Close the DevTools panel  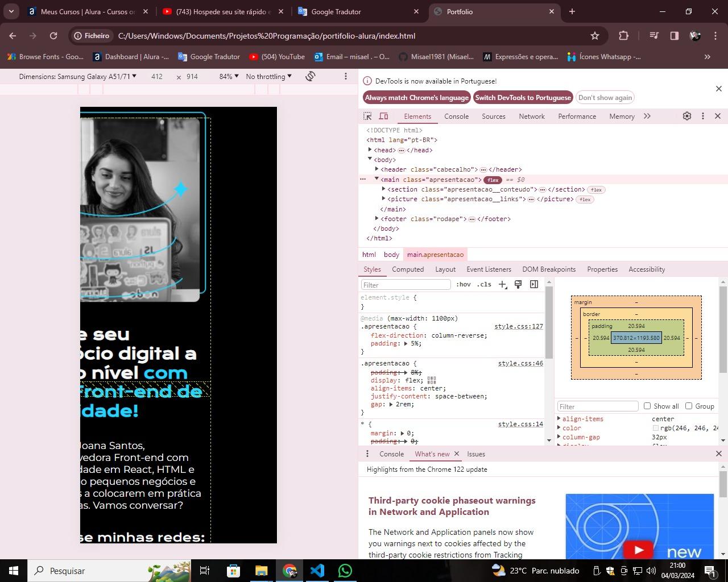coord(718,116)
